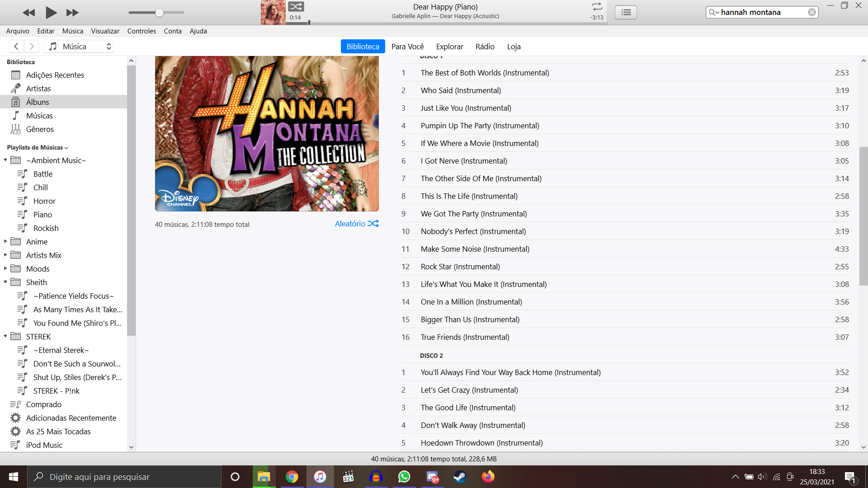Toggle shuffle icon beside the album art
This screenshot has width=868, height=488.
(296, 6)
